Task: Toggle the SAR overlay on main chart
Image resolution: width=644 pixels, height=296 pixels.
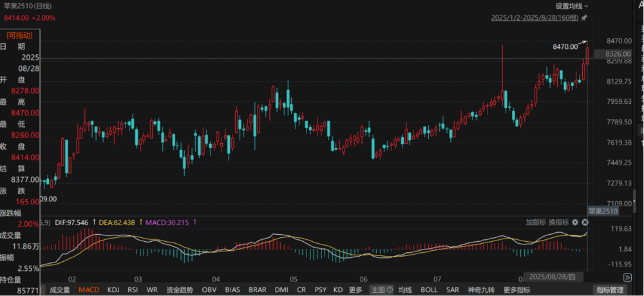Action: 453,290
